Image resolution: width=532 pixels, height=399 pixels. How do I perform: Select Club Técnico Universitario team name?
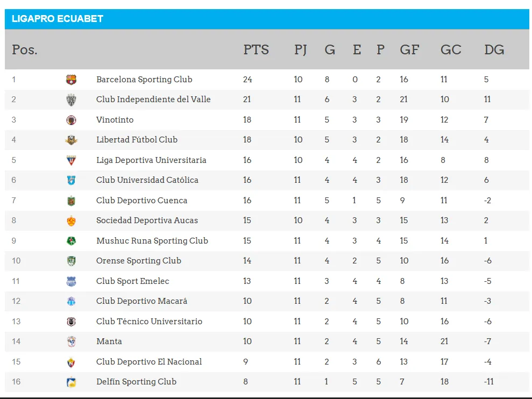pos(149,322)
